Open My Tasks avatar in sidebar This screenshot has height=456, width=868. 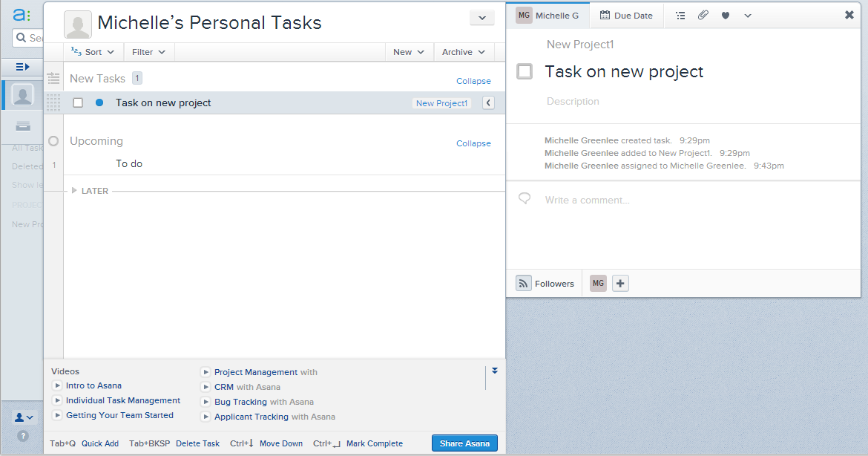23,95
